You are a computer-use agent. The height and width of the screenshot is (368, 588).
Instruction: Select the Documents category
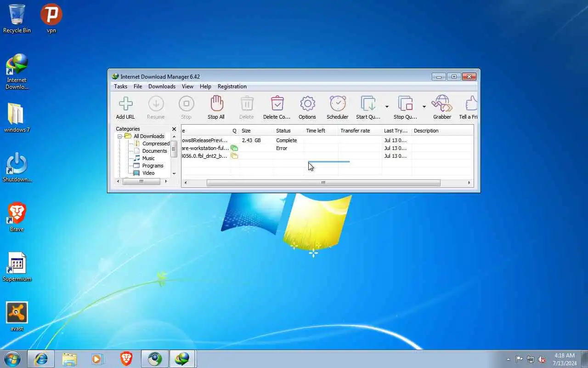(x=155, y=151)
